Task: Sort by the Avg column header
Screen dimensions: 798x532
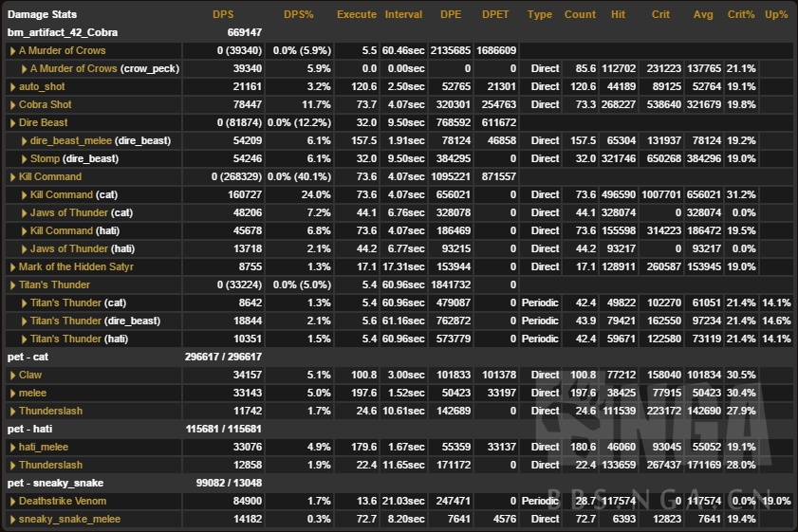Action: click(703, 14)
